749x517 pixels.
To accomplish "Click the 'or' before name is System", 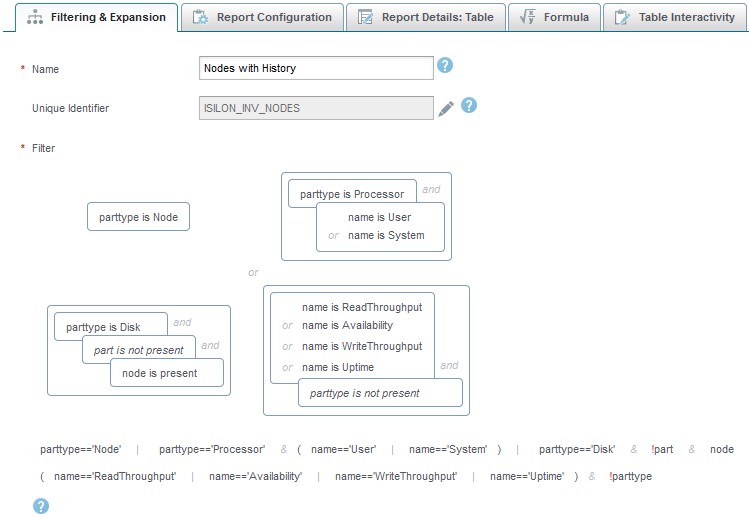I will pyautogui.click(x=333, y=236).
